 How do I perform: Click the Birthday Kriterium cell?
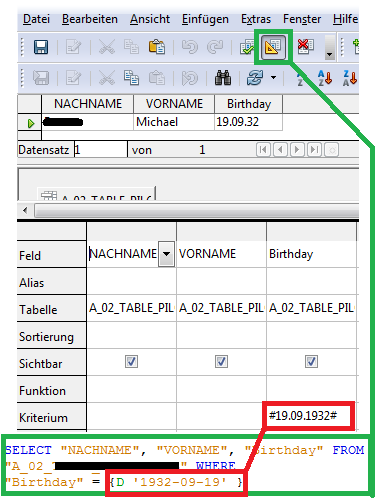311,416
